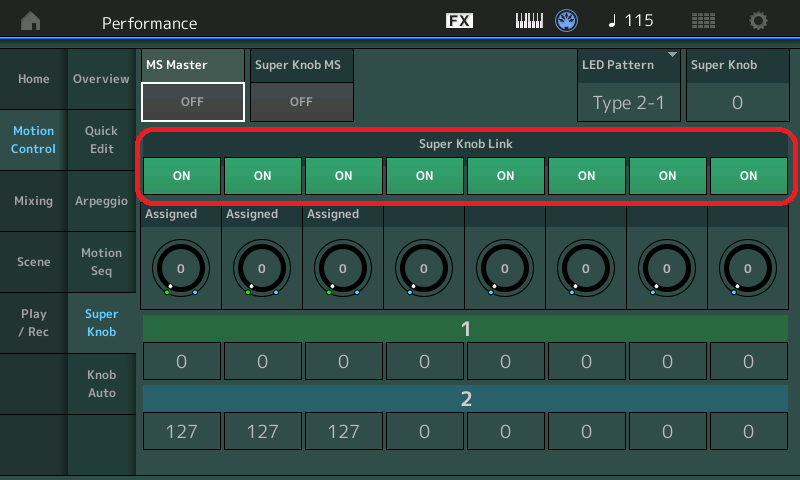Open the gear Utility settings icon
800x480 pixels.
[758, 21]
